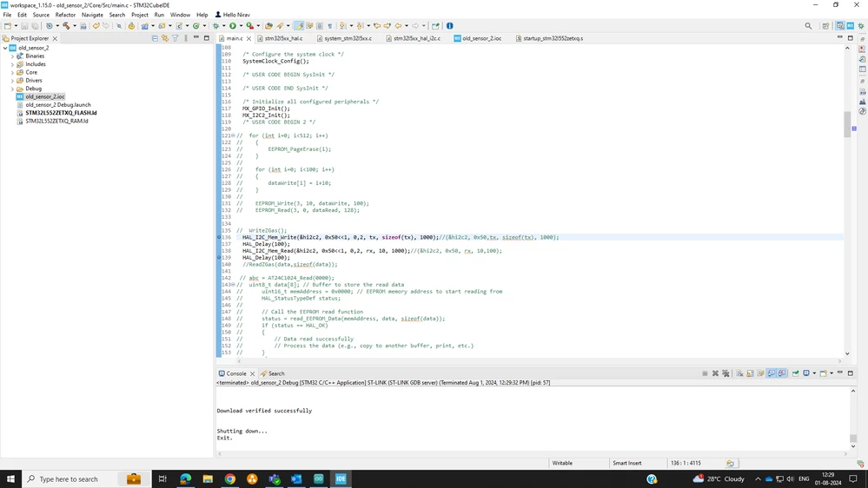This screenshot has height=488, width=868.
Task: Maximize the Console panel
Action: [x=851, y=373]
